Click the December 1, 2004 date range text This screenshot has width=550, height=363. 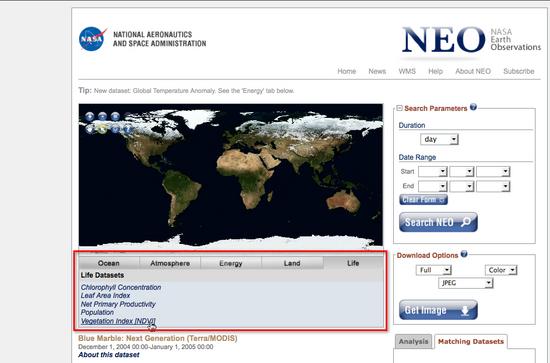click(x=145, y=347)
